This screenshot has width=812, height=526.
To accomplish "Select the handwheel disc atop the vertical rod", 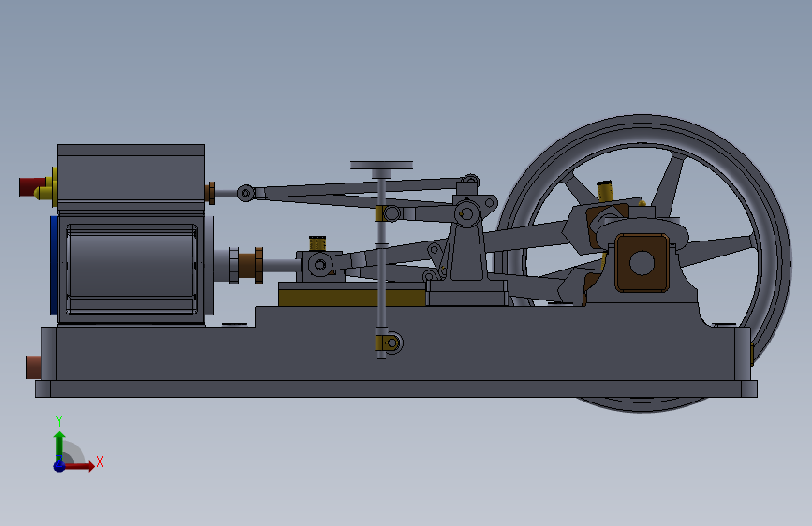I will (x=381, y=165).
